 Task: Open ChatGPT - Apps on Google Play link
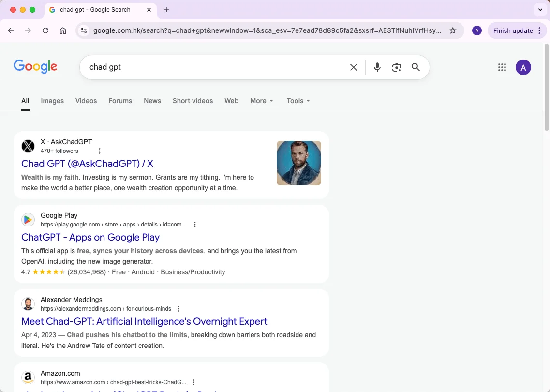point(90,237)
